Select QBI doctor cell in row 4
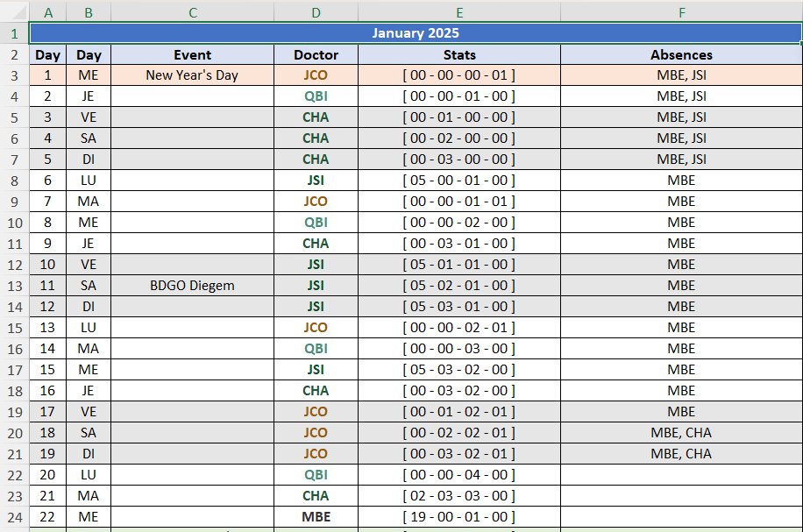 [316, 96]
